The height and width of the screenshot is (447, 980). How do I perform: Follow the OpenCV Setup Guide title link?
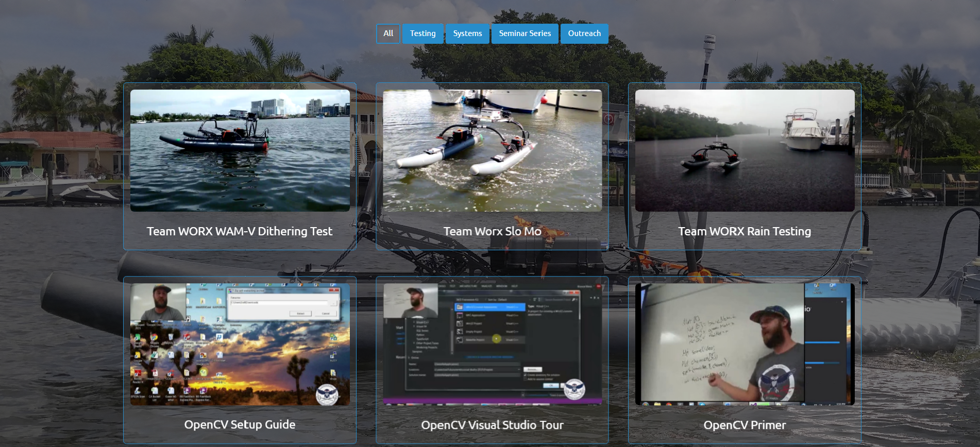[x=240, y=425]
